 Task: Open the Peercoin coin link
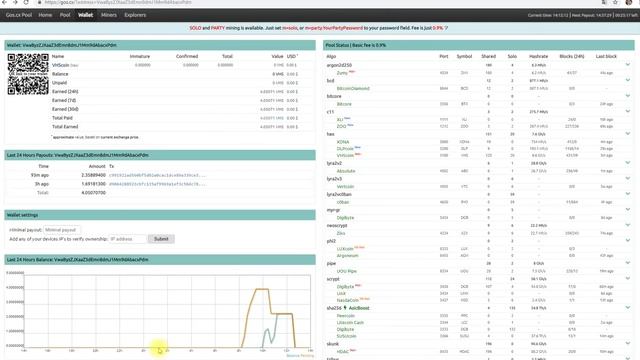pos(345,316)
